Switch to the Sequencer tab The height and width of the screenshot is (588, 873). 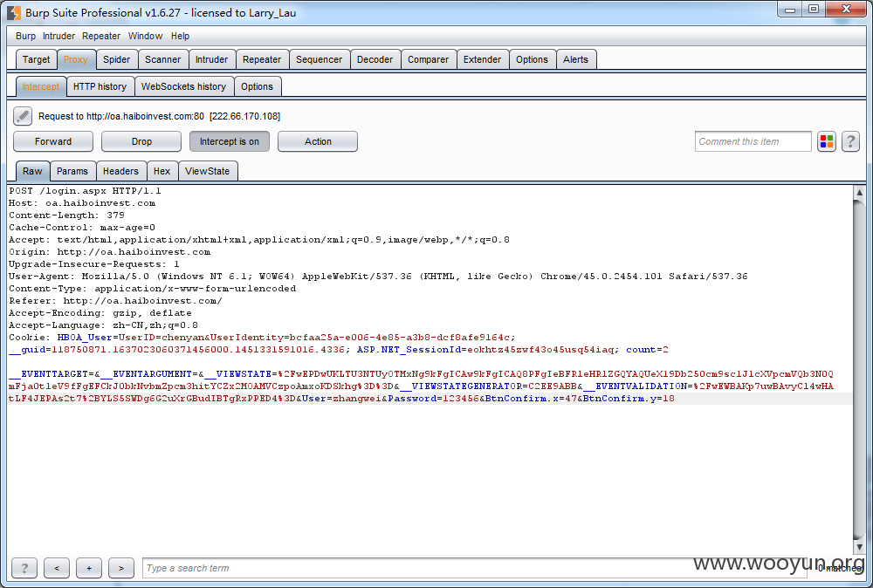(x=319, y=59)
